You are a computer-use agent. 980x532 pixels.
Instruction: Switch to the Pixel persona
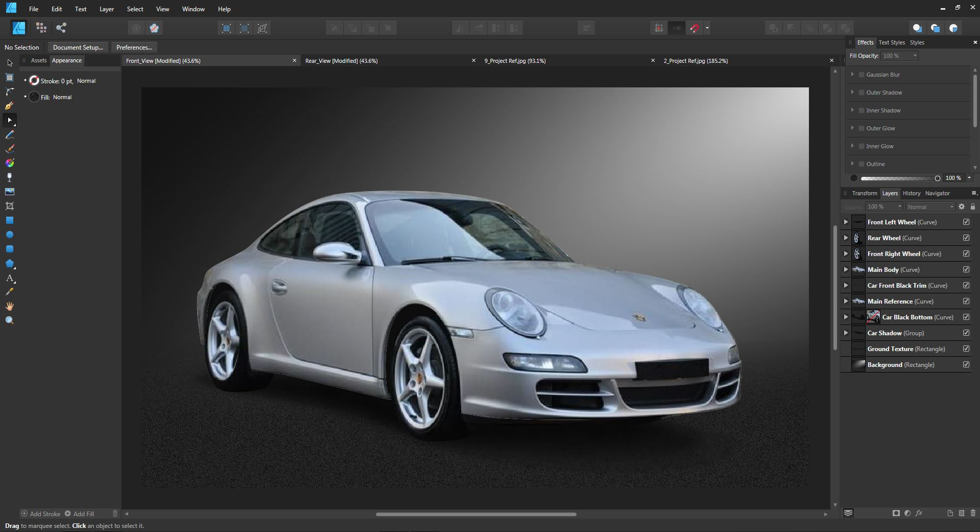[x=41, y=28]
